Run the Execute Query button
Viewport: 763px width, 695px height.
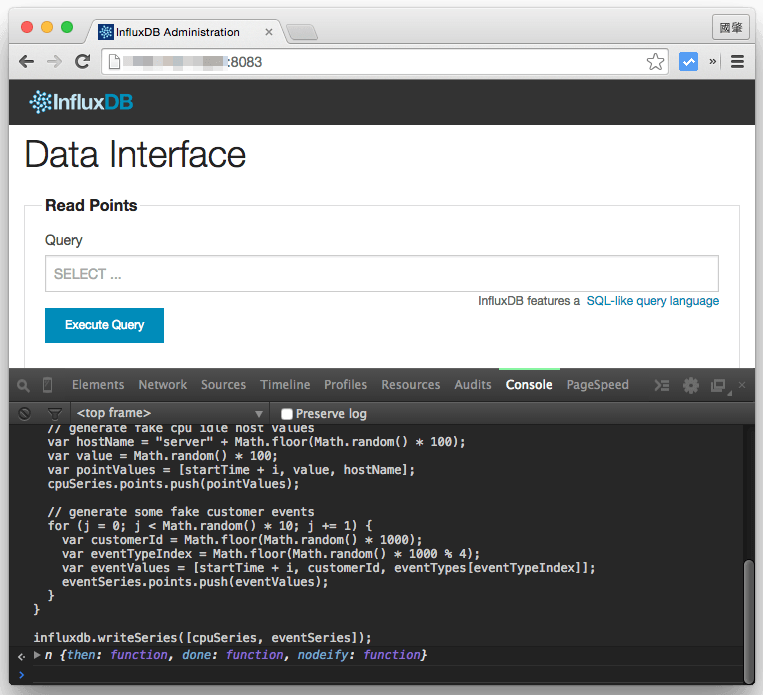tap(104, 325)
